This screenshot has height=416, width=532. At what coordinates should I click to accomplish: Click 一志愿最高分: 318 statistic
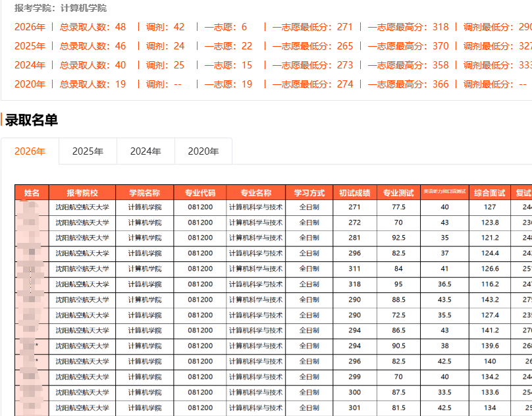(x=408, y=27)
